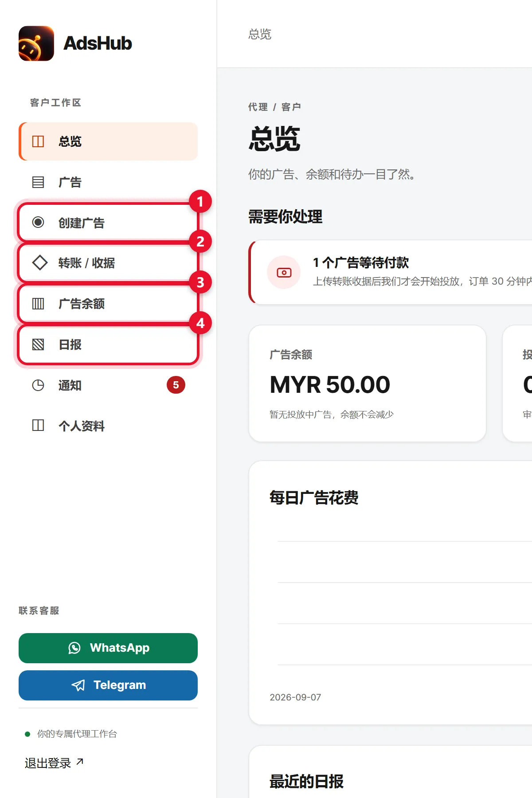Click 暂无投放中广告，余额不会减少 note

point(332,415)
